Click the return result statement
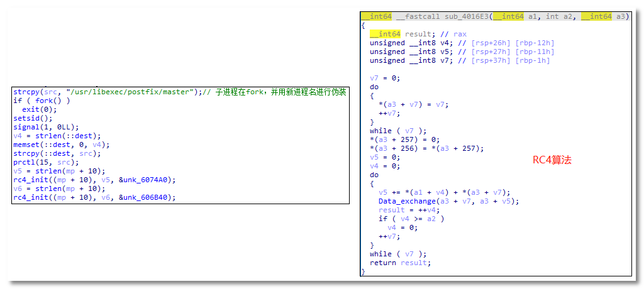The height and width of the screenshot is (289, 644). (x=401, y=263)
